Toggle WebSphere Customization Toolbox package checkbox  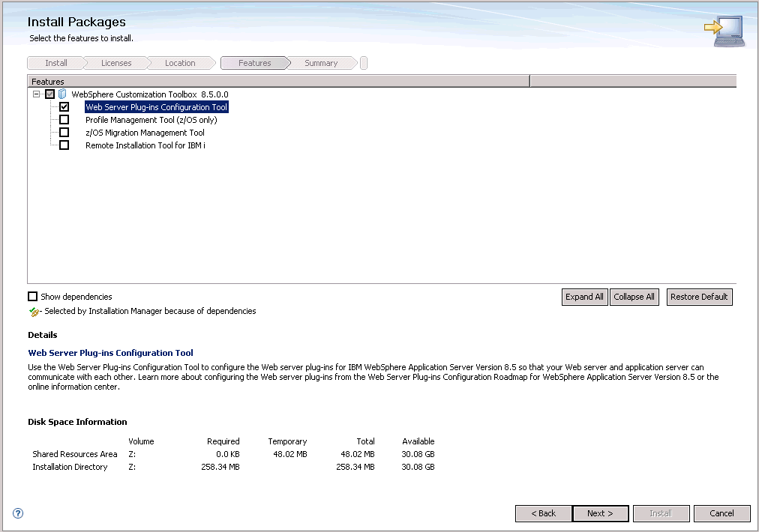pyautogui.click(x=49, y=94)
